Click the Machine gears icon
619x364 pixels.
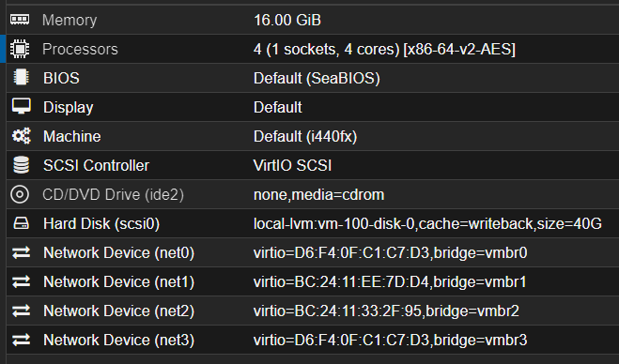point(21,136)
